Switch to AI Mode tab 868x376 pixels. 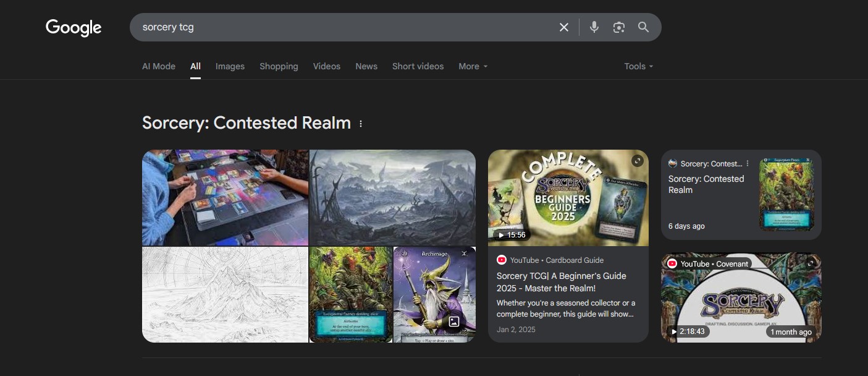(159, 66)
